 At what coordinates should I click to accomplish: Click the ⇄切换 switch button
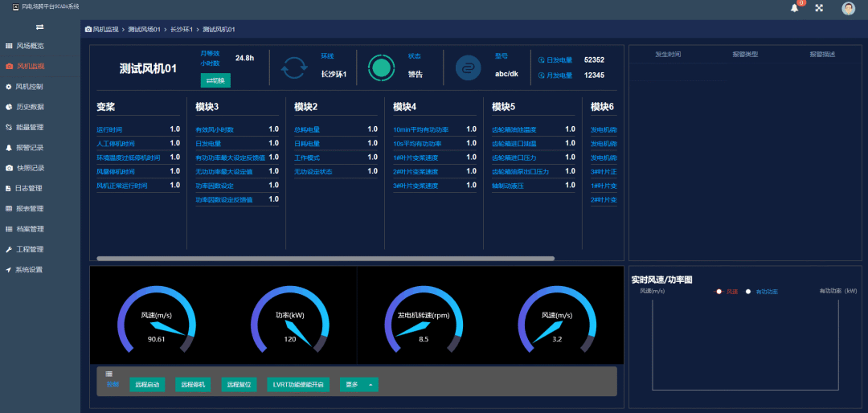(x=215, y=81)
